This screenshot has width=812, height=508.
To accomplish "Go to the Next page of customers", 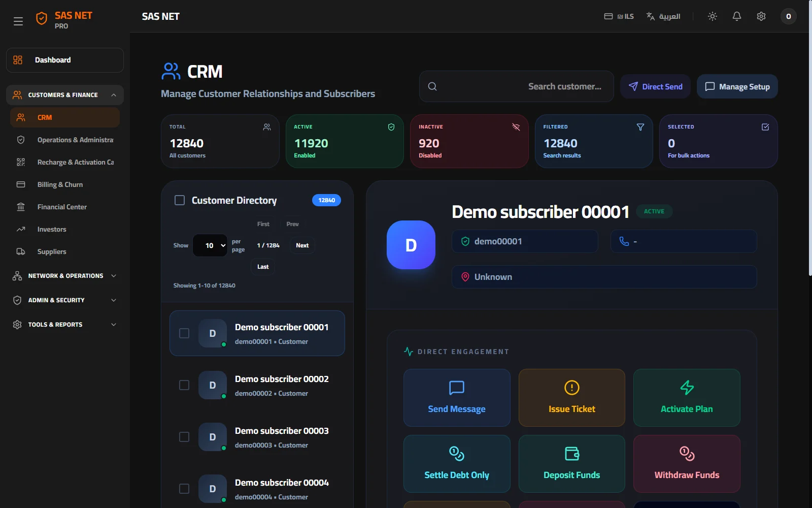I will click(302, 245).
